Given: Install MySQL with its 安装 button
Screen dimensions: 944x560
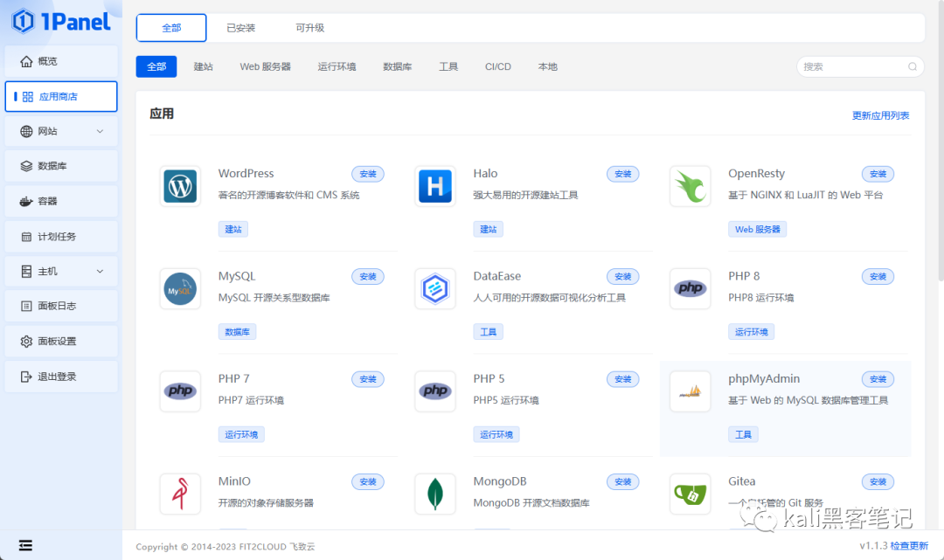Looking at the screenshot, I should [x=368, y=277].
